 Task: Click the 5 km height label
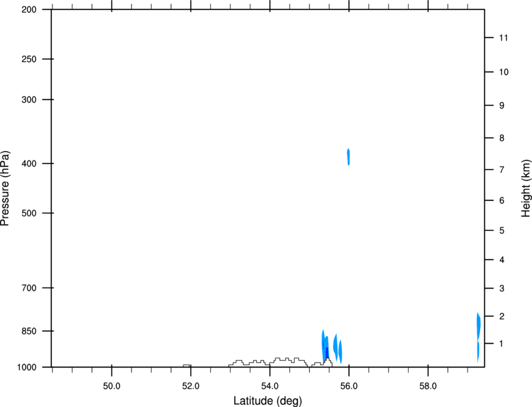(x=502, y=231)
